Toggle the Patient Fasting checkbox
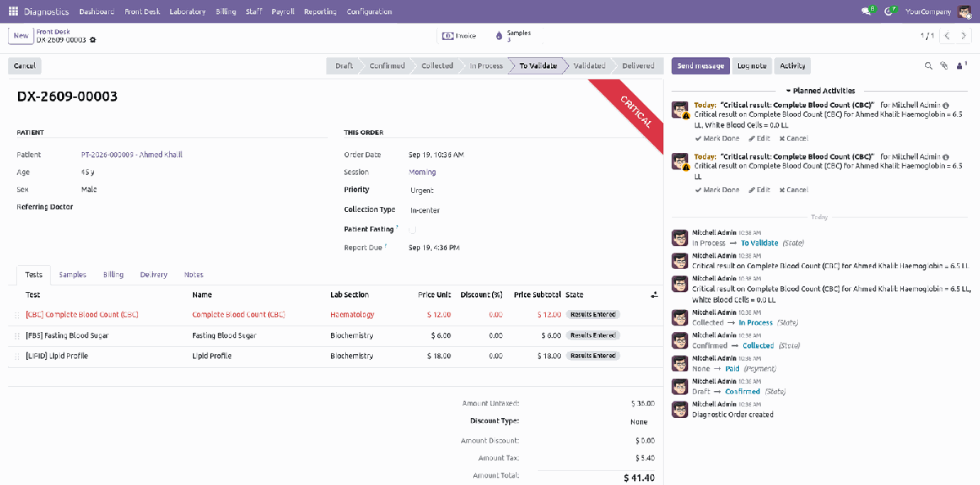This screenshot has width=980, height=485. (413, 230)
